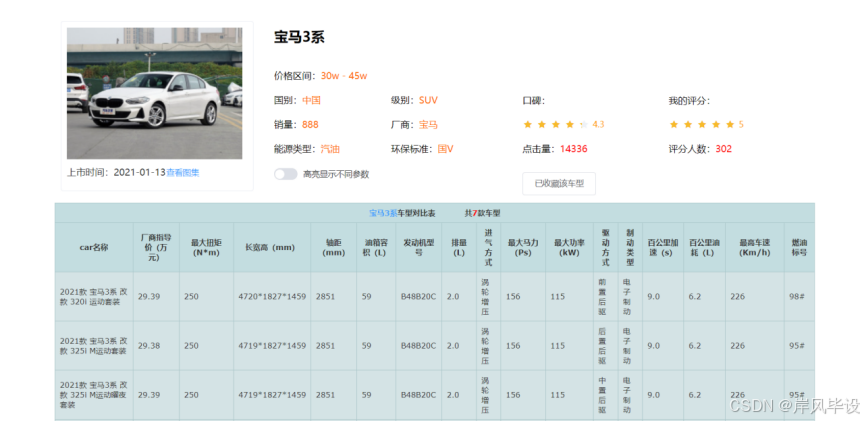Click the 已收藏该车型 button

point(559,183)
